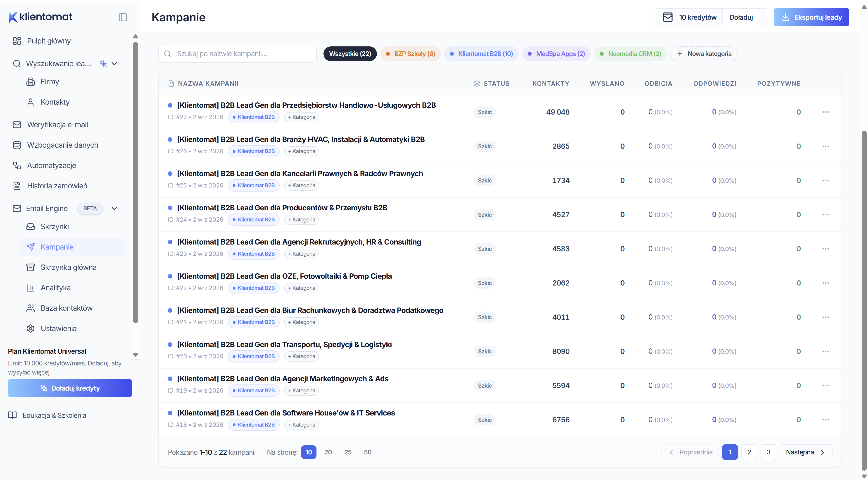Go to page 2
Viewport: 868px width, 480px height.
coord(749,452)
